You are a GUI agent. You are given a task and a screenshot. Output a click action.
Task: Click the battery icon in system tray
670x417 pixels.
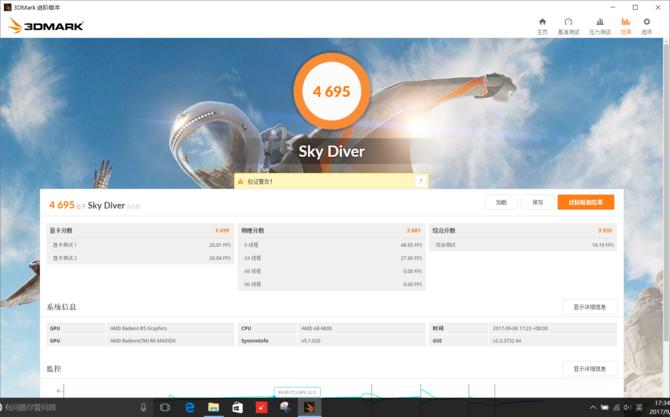coord(605,408)
